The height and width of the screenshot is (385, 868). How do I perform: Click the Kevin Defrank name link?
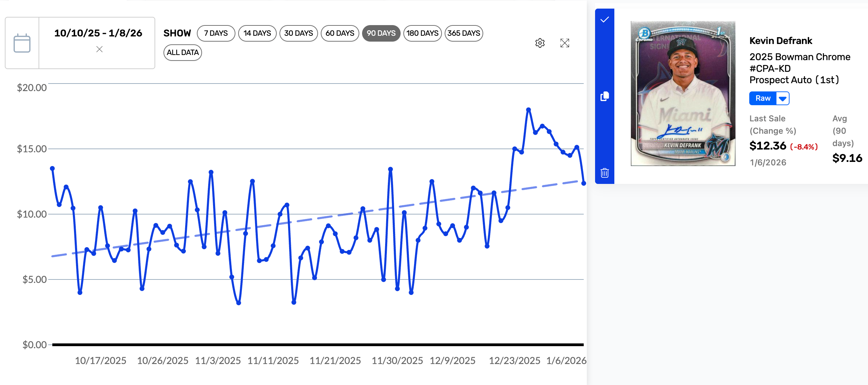781,41
